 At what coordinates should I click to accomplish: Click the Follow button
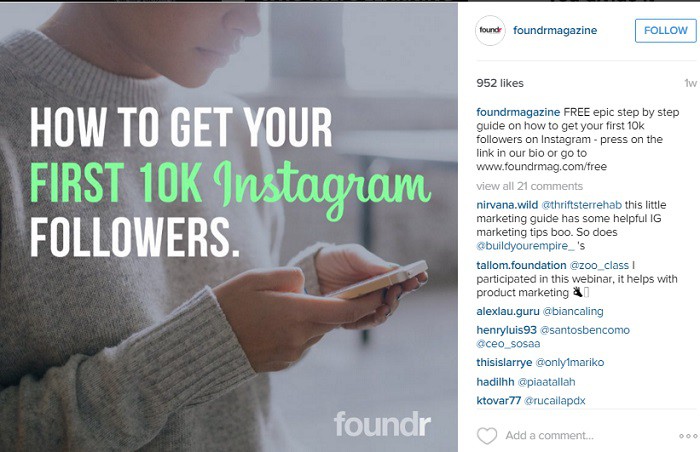pos(665,31)
